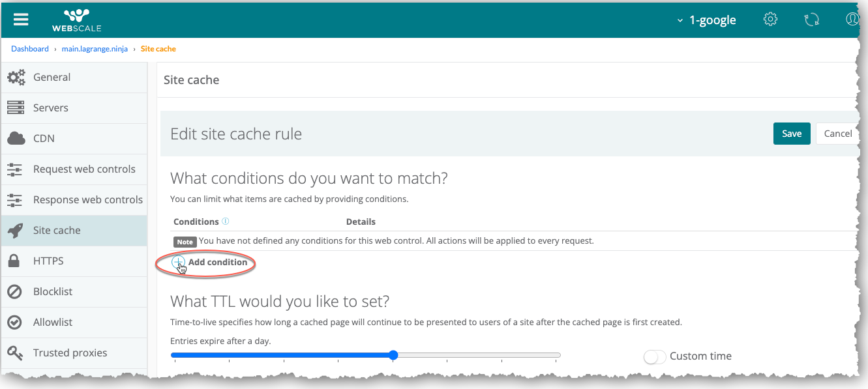The width and height of the screenshot is (868, 389).
Task: Click the TTL slider handle
Action: click(393, 355)
